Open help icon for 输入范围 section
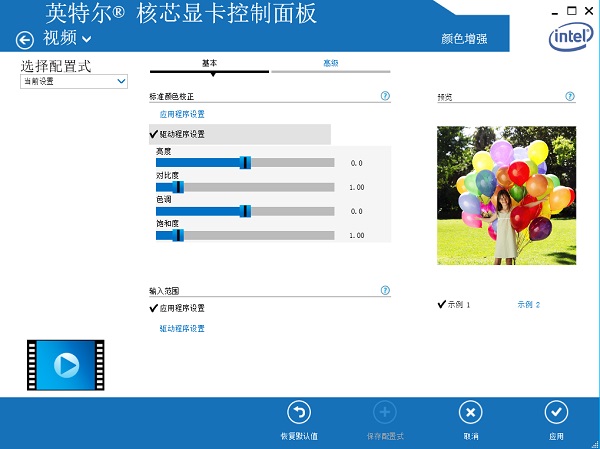The image size is (600, 449). pyautogui.click(x=385, y=290)
